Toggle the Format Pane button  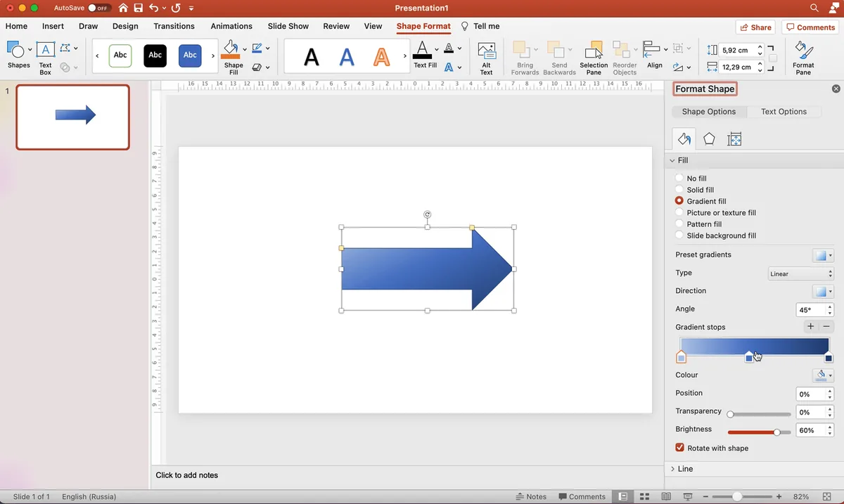(x=803, y=58)
